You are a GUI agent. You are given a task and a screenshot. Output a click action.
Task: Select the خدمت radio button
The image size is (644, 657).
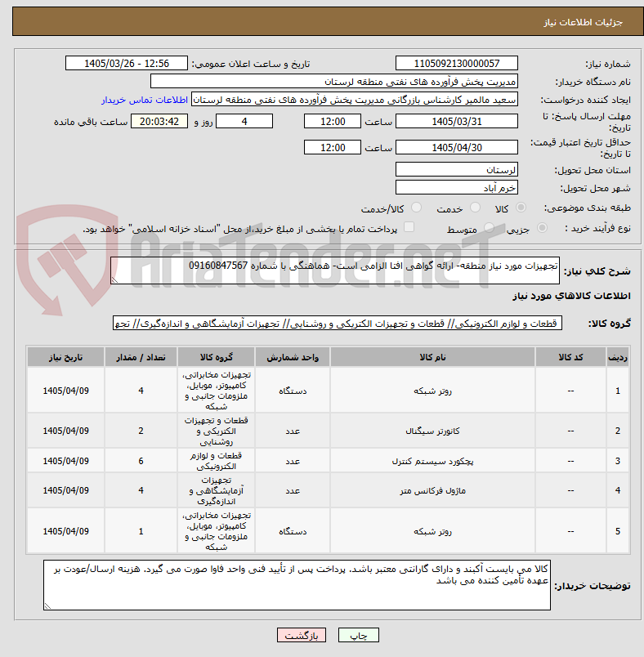click(475, 208)
